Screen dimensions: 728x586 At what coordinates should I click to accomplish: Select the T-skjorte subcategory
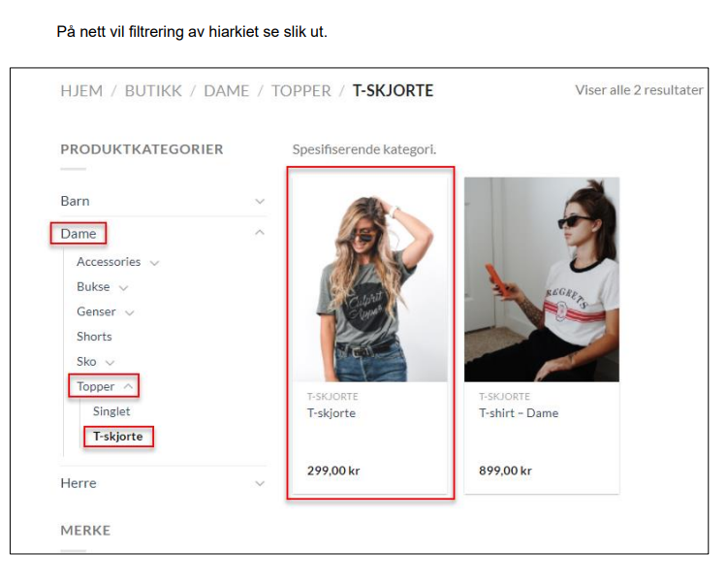[x=118, y=437]
